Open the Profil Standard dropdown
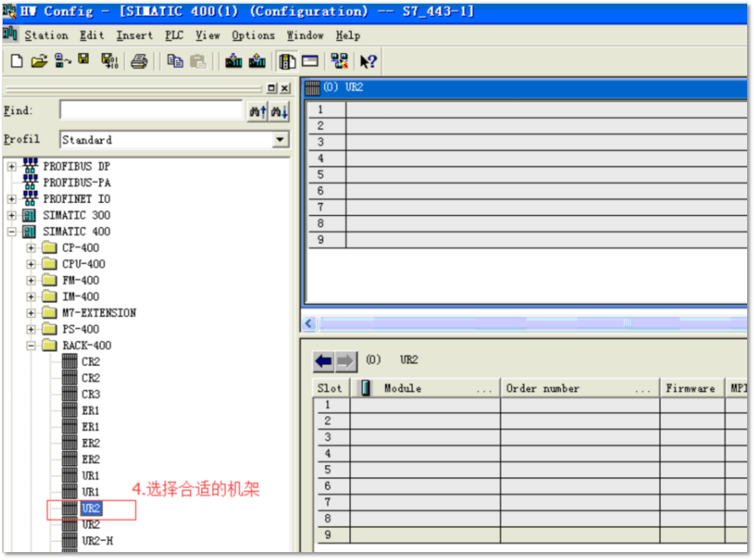 point(280,140)
